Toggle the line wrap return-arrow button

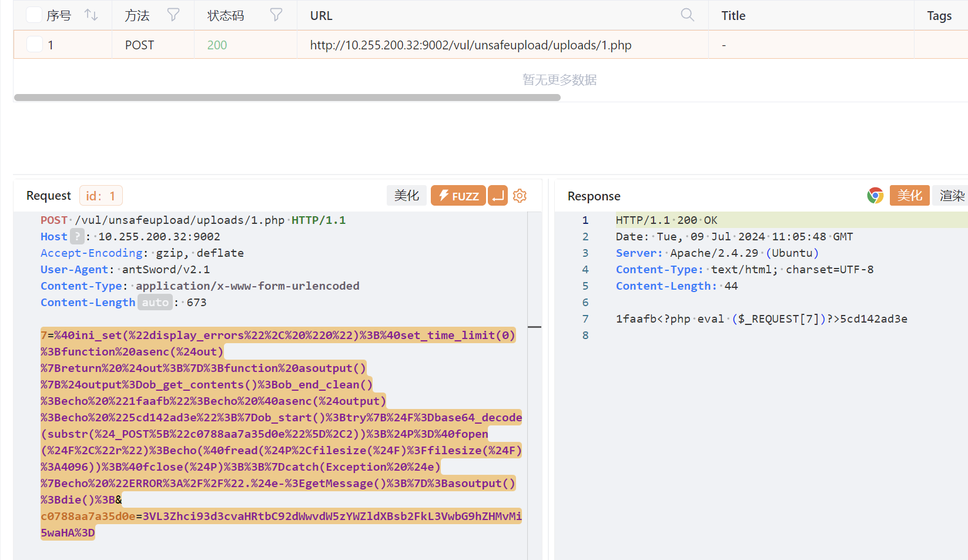(498, 196)
